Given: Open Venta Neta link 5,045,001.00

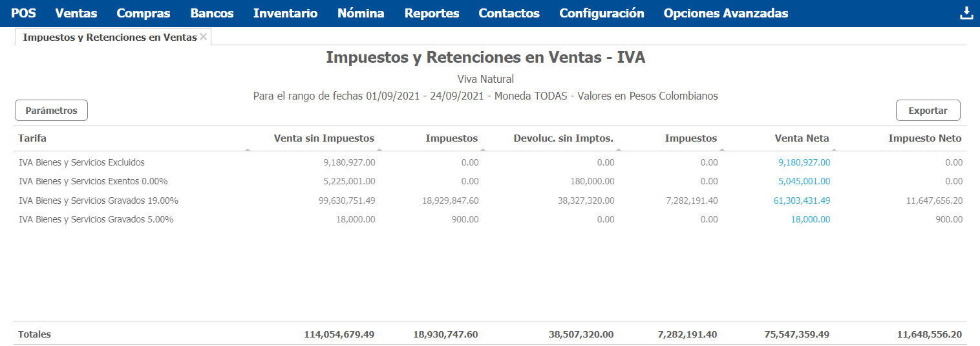Looking at the screenshot, I should coord(804,181).
